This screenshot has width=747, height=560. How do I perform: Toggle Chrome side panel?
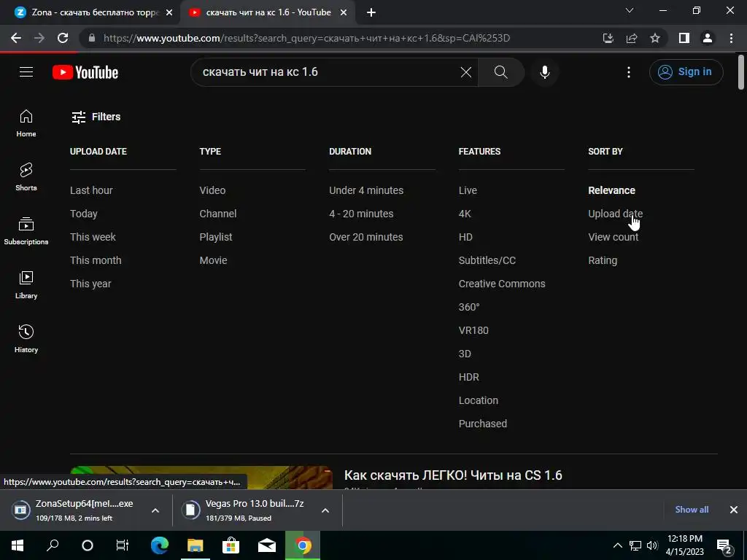pyautogui.click(x=684, y=38)
